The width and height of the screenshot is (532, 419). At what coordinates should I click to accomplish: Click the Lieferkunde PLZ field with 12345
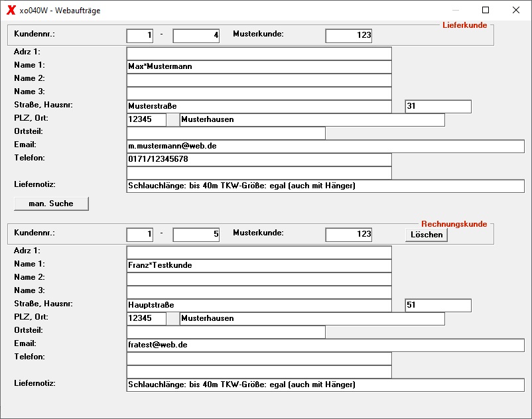point(146,119)
